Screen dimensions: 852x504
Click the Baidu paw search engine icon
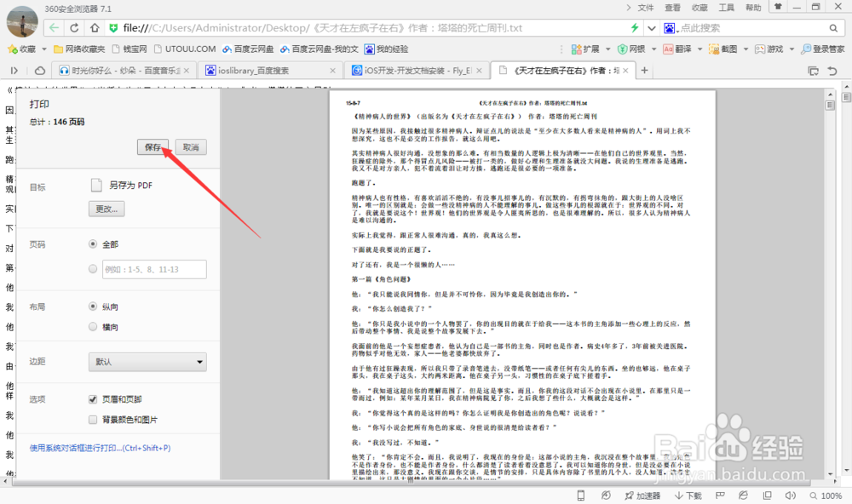click(670, 28)
